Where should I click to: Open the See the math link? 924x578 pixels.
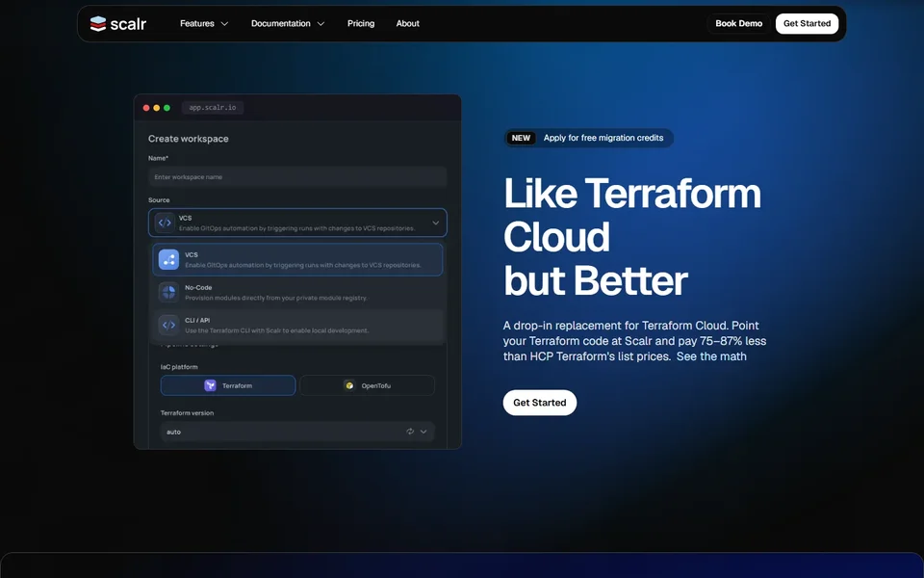tap(711, 356)
